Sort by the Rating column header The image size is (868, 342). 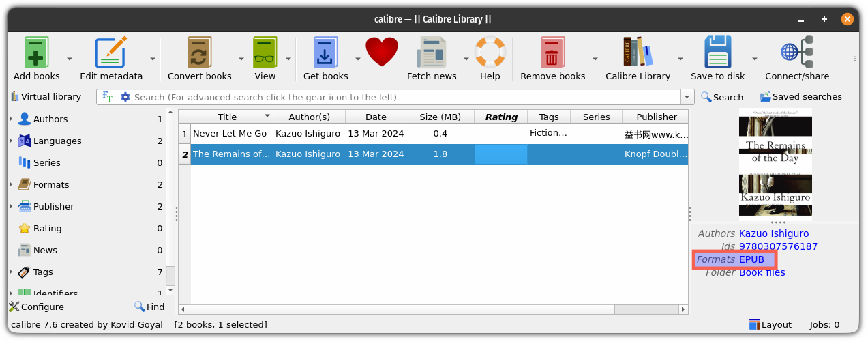[x=501, y=117]
